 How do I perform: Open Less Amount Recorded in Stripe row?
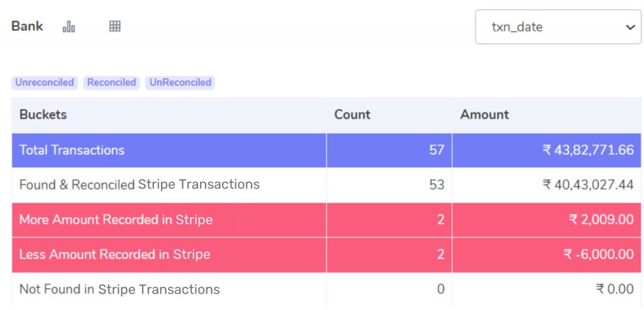(x=326, y=255)
